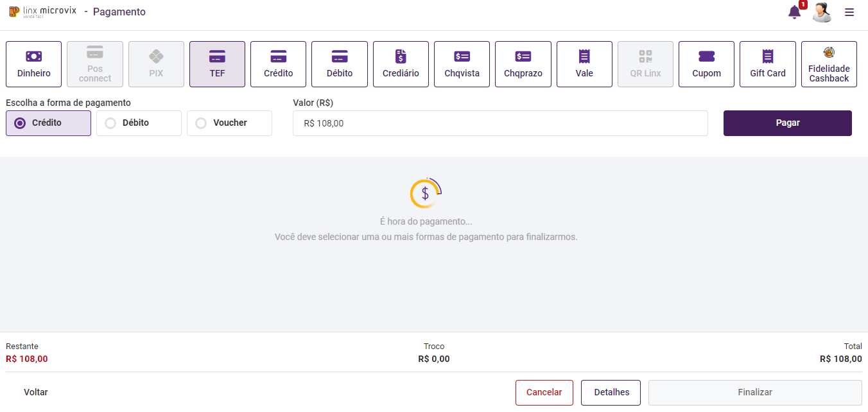This screenshot has height=412, width=868.
Task: Open the Fidelidade Cashback option
Action: click(x=829, y=64)
